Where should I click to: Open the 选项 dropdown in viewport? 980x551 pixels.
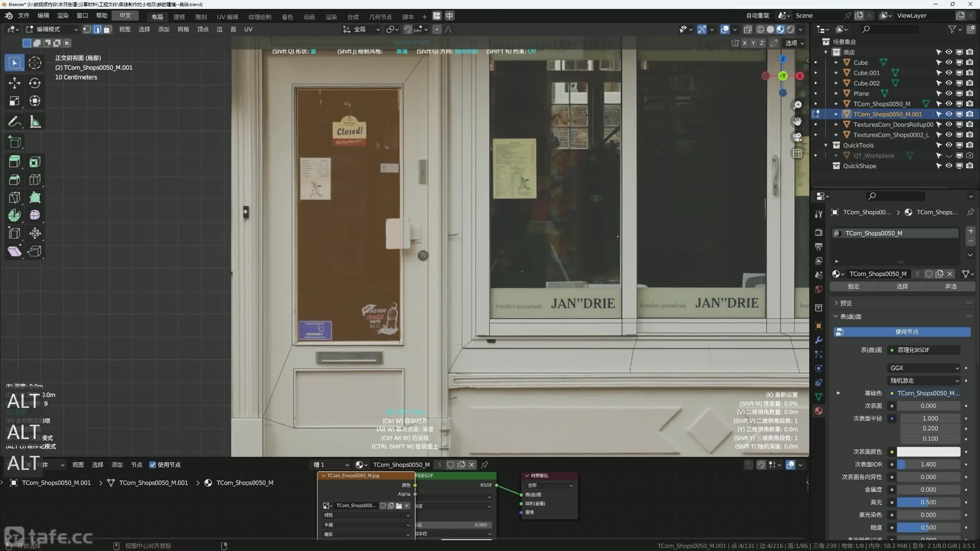[x=794, y=43]
